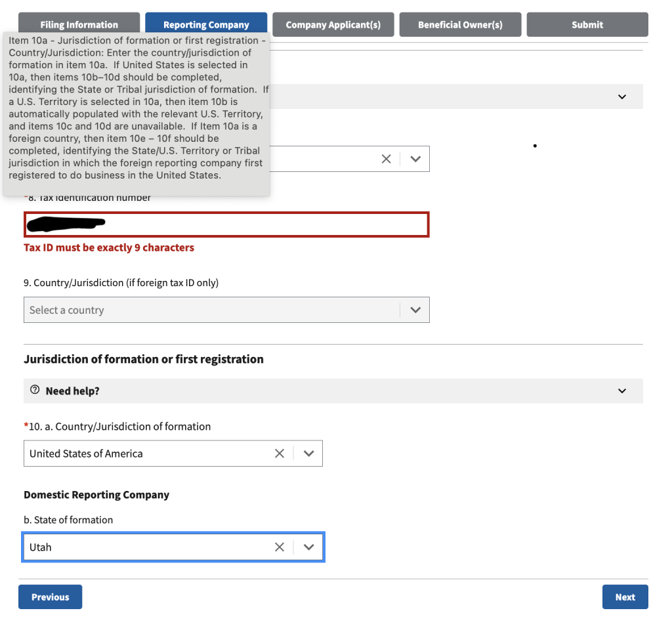
Task: Open the State of formation dropdown arrow
Action: click(309, 547)
